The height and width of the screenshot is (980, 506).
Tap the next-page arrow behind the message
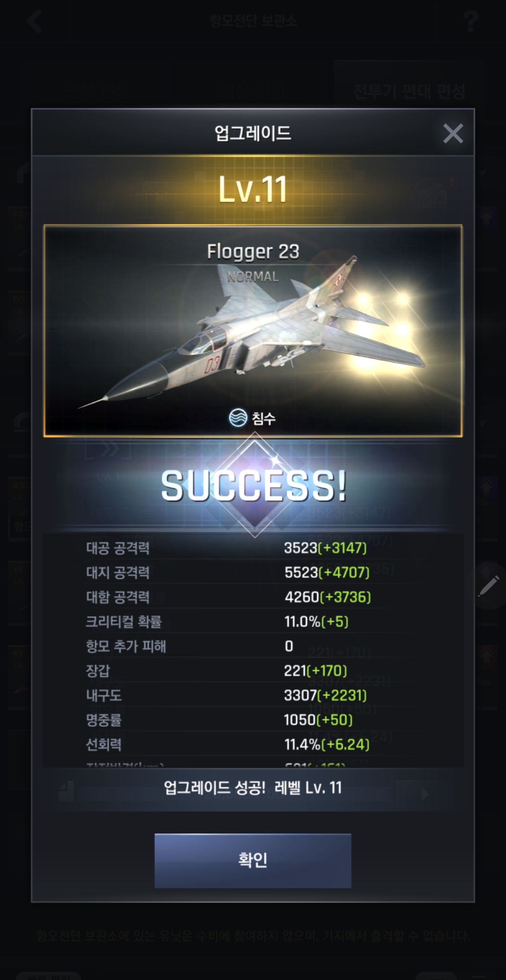tap(424, 794)
